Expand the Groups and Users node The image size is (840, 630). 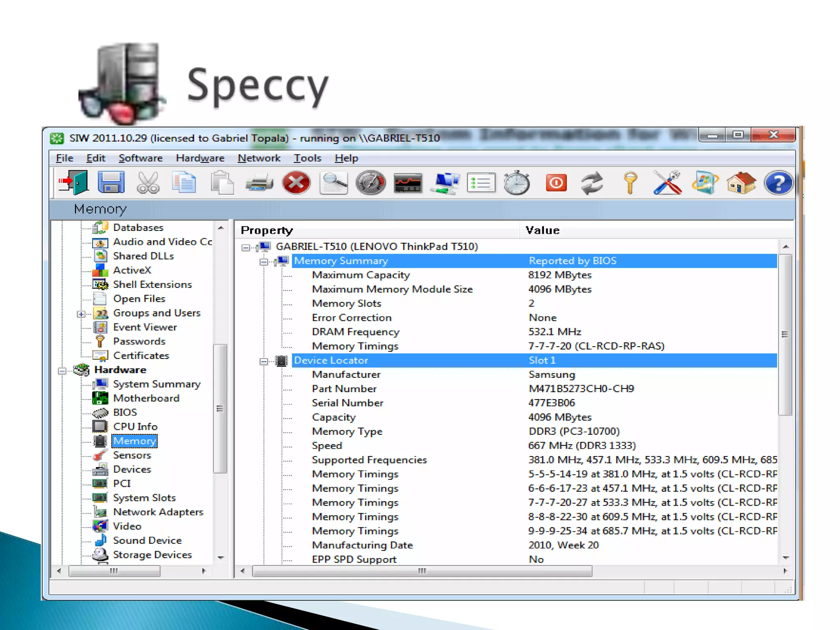coord(81,314)
